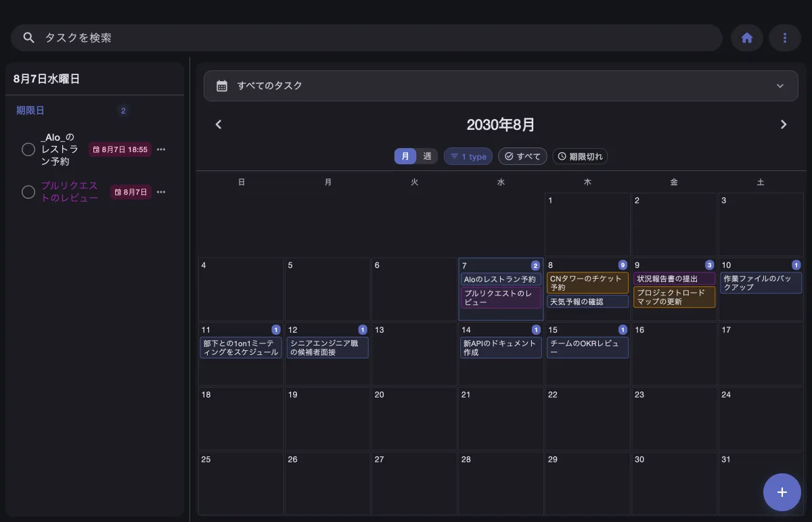Click the 8月7日 18:55 due date badge

(120, 149)
